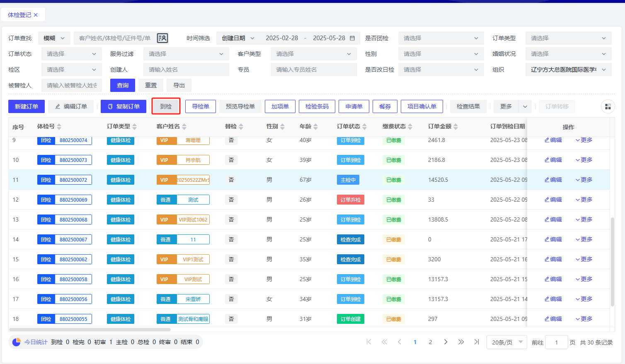This screenshot has height=364, width=625.
Task: Click the 到检 button
Action: 166,106
